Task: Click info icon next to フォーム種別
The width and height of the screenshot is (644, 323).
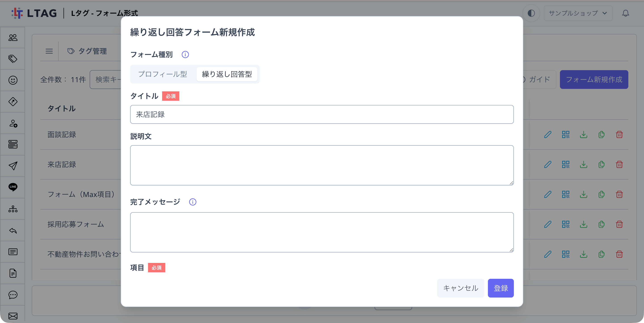Action: [x=185, y=55]
